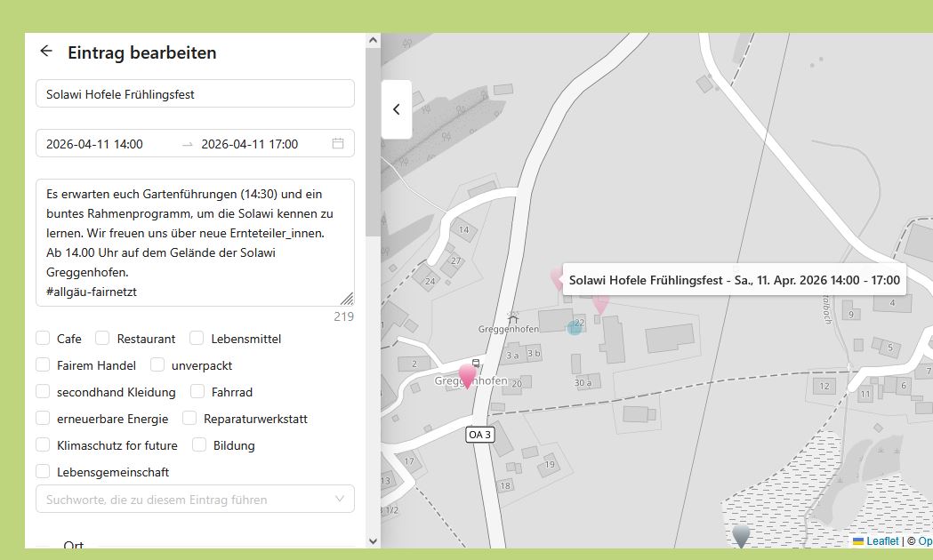Click the back arrow next to Eintrag bearbeiten
This screenshot has width=933, height=560.
click(46, 52)
